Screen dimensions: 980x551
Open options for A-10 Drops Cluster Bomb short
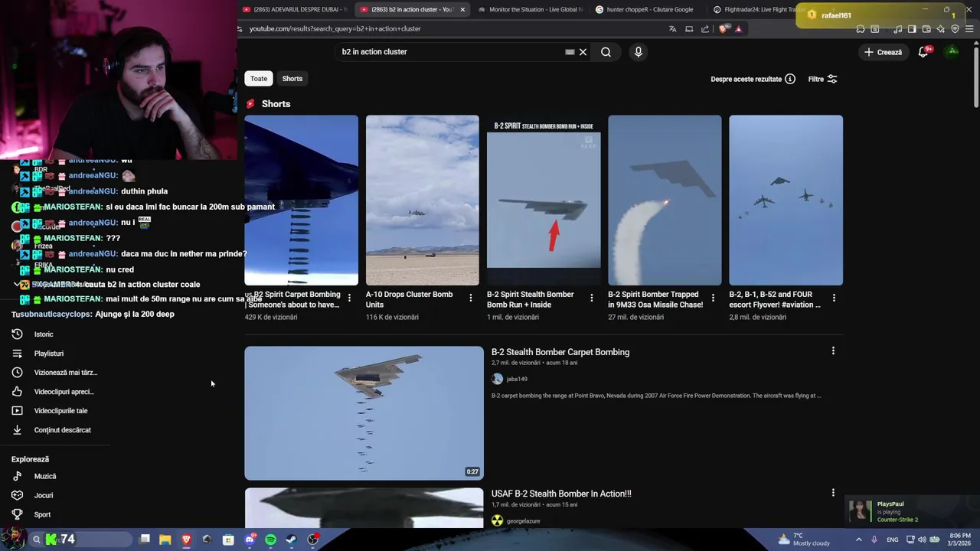[470, 298]
